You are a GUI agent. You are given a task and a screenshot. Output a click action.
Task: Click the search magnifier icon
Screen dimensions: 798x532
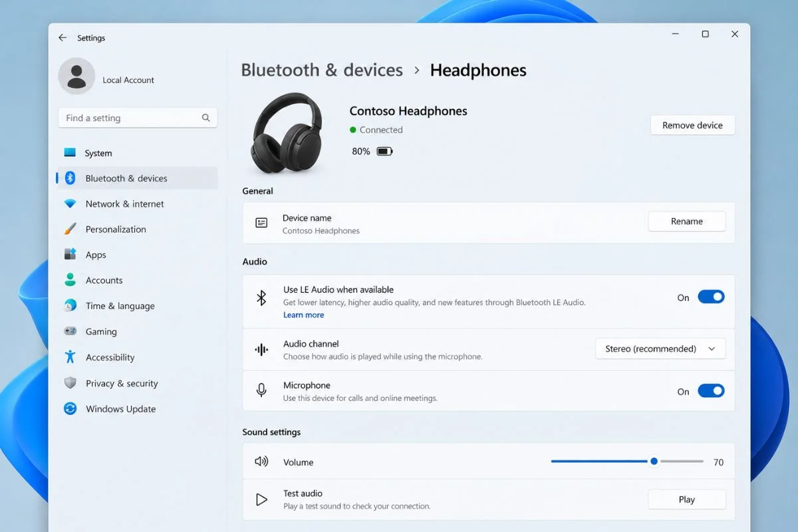pyautogui.click(x=206, y=118)
